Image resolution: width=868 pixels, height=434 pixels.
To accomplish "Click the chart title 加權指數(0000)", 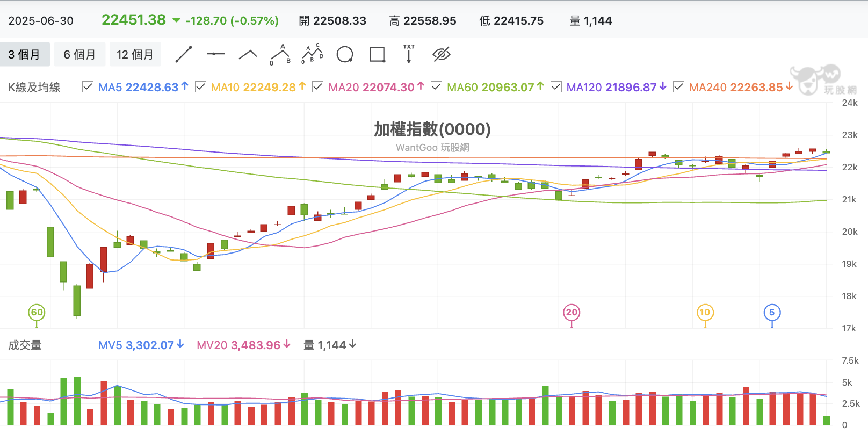I will 432,129.
